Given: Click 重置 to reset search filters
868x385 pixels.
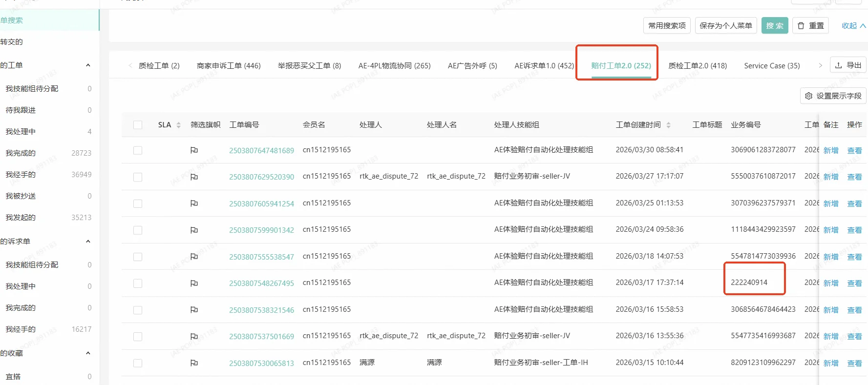Looking at the screenshot, I should coord(811,25).
